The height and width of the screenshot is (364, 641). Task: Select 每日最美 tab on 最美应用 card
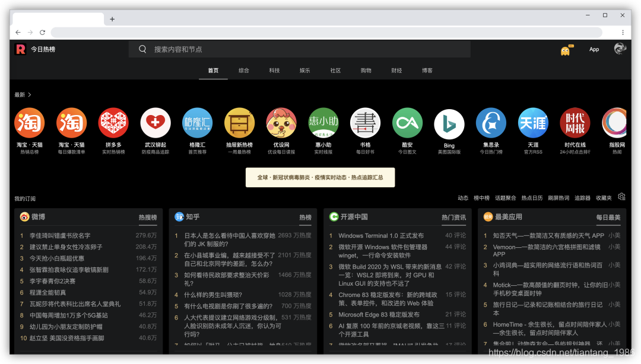coord(608,218)
